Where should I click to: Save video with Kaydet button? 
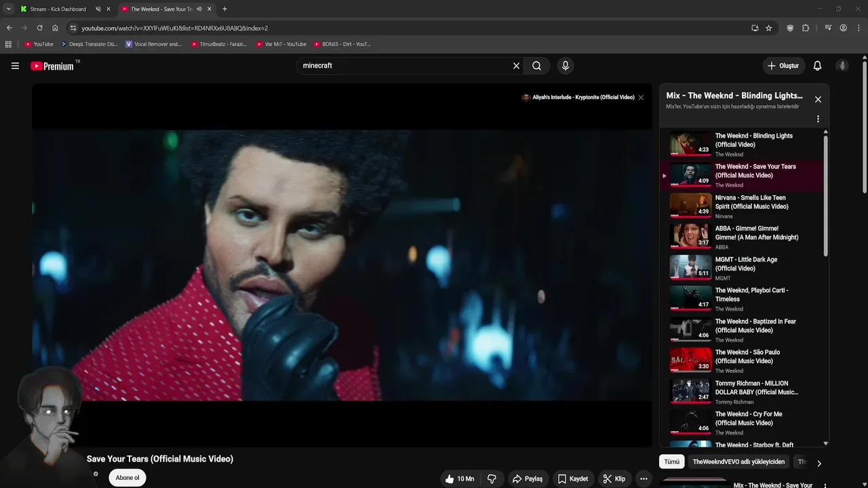[x=572, y=479]
